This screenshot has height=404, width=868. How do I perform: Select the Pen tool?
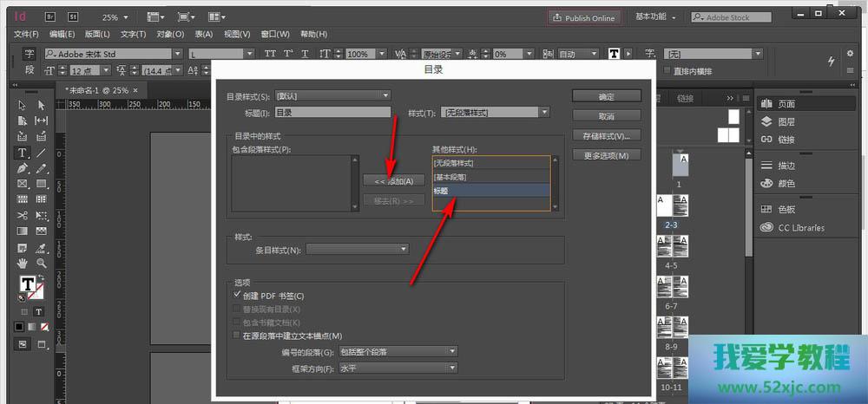coord(22,167)
